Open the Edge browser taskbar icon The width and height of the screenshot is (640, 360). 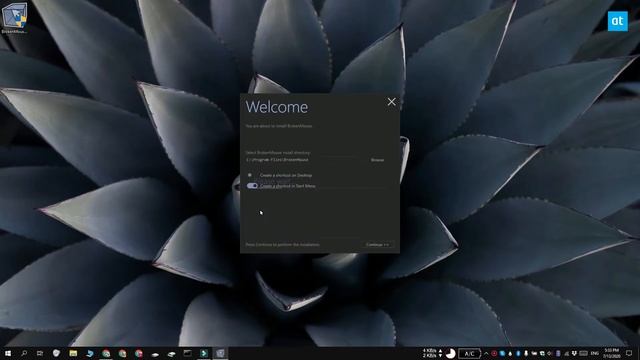click(89, 353)
